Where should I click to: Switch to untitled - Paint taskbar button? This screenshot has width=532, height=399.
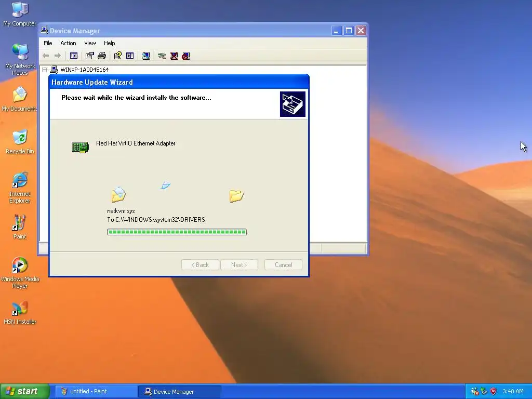(x=96, y=391)
